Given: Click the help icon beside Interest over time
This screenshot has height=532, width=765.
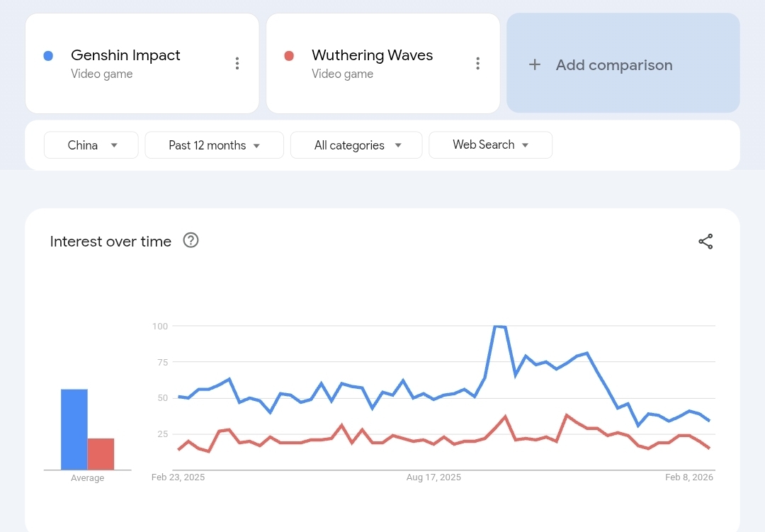Looking at the screenshot, I should pyautogui.click(x=191, y=241).
